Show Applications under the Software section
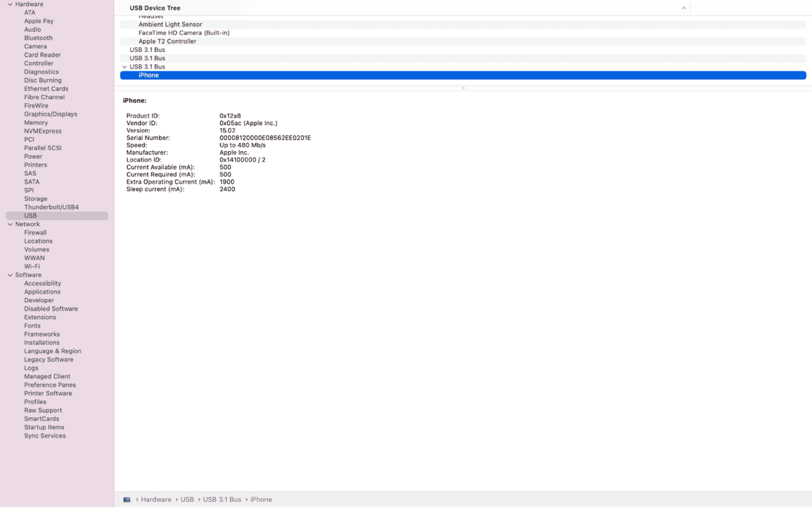The image size is (812, 508). [x=42, y=292]
